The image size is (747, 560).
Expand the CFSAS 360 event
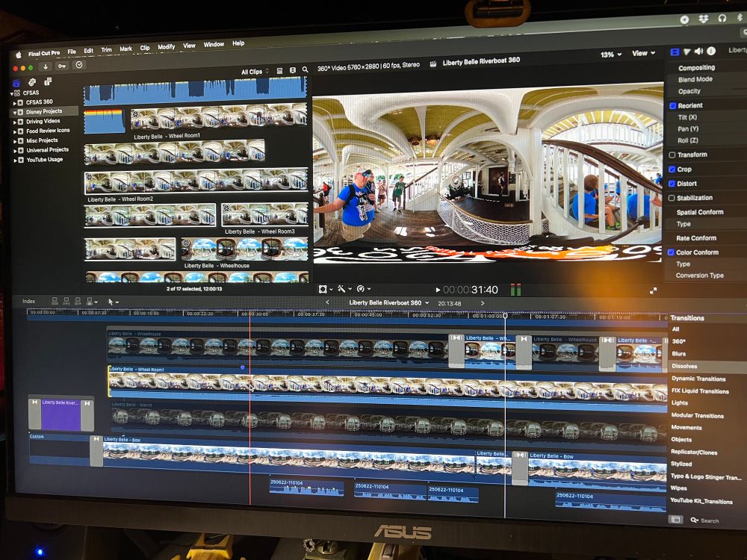pos(15,103)
